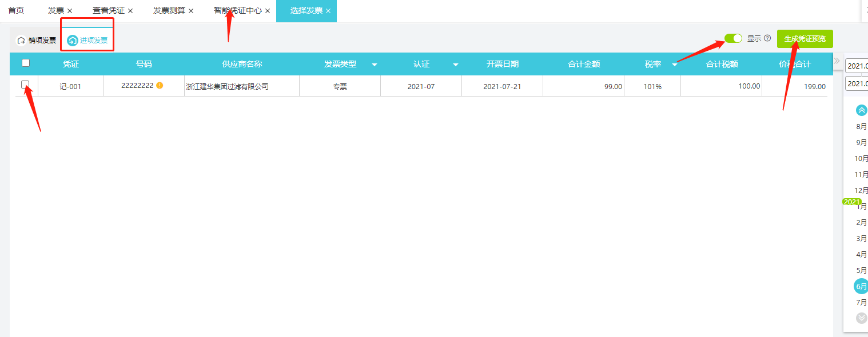Close the 选择发票 tab
The image size is (868, 337).
click(328, 11)
